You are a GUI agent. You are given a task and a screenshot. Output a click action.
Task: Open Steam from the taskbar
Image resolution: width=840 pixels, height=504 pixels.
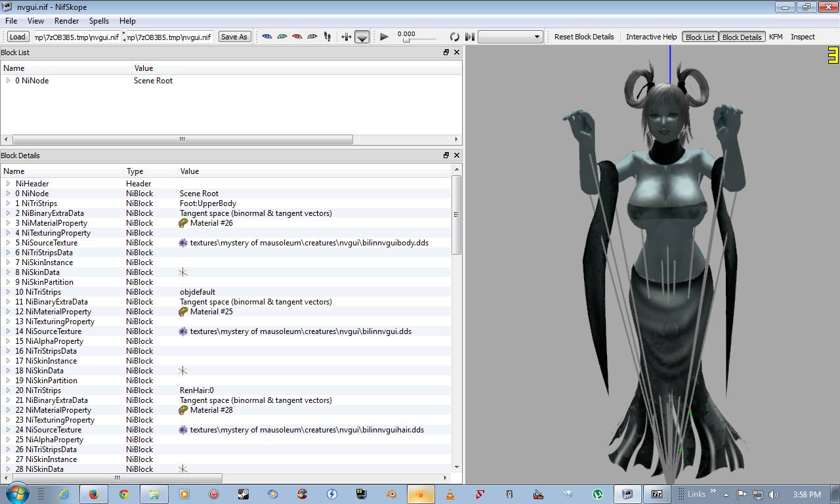point(243,494)
